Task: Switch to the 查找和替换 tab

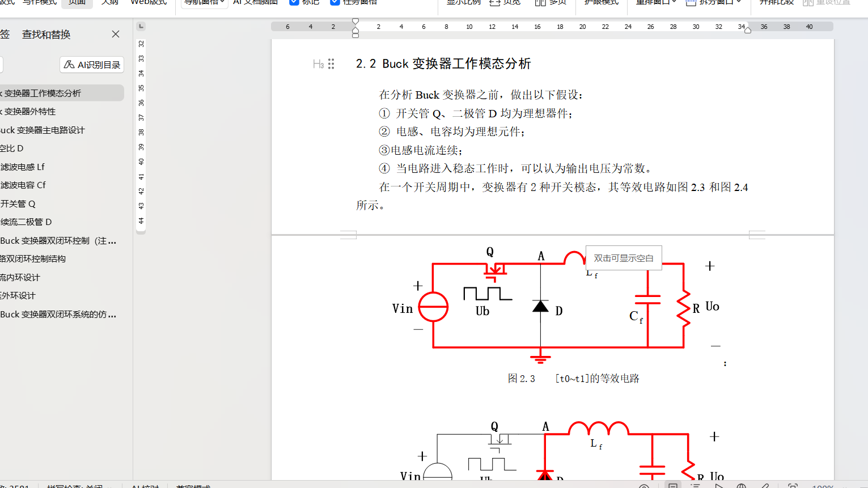Action: point(46,35)
